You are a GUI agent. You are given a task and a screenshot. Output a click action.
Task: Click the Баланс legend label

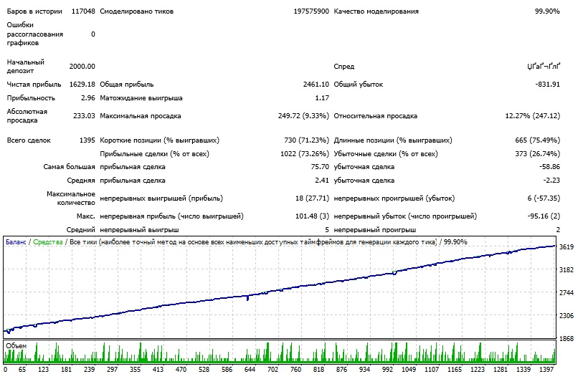[x=16, y=242]
